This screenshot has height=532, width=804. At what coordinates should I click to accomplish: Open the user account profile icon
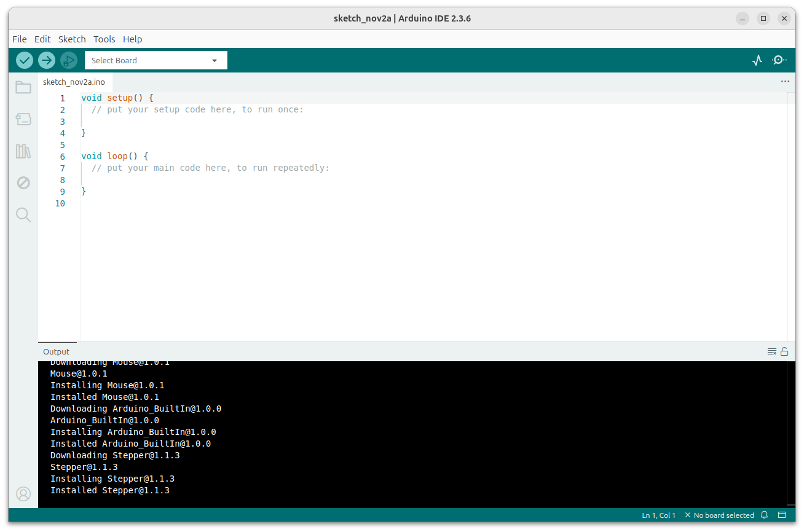[x=23, y=493]
